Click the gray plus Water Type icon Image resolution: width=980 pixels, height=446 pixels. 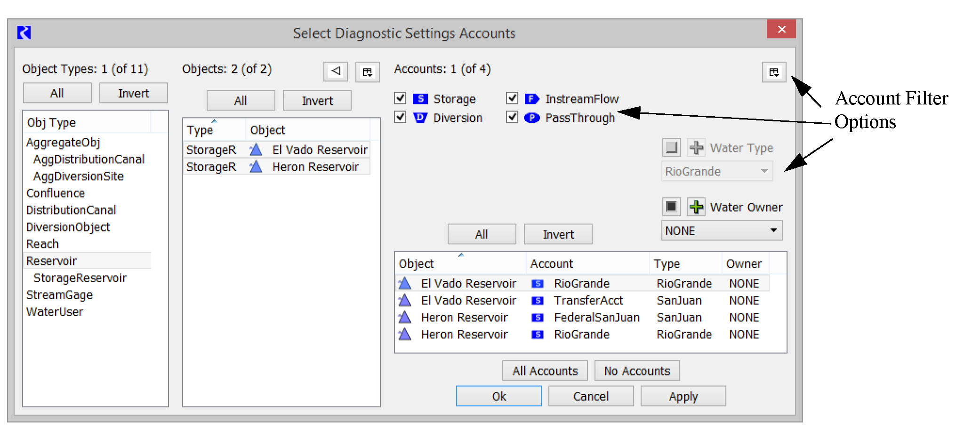point(696,148)
